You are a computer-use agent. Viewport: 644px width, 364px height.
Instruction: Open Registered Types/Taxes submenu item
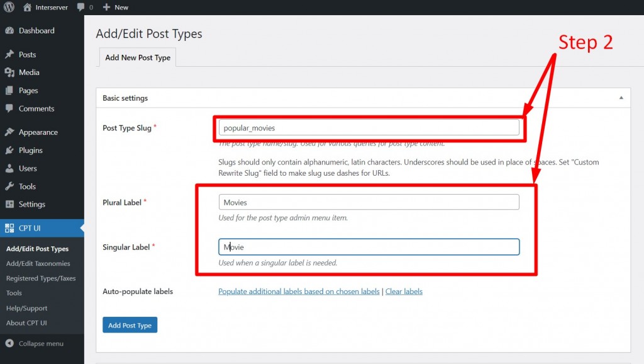click(x=41, y=278)
